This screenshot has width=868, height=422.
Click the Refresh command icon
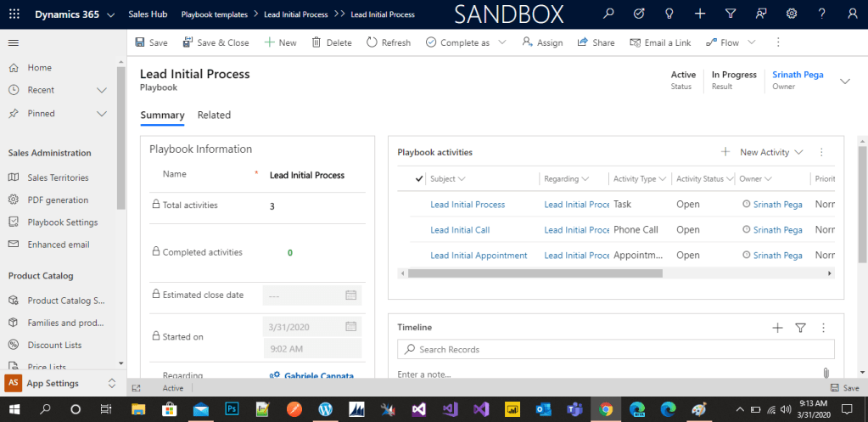(372, 42)
